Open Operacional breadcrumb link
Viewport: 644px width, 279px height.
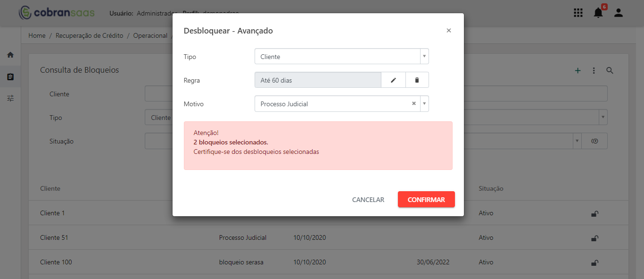[150, 35]
